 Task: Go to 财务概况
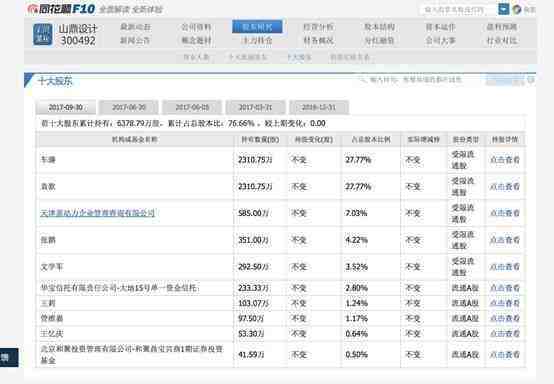click(318, 41)
